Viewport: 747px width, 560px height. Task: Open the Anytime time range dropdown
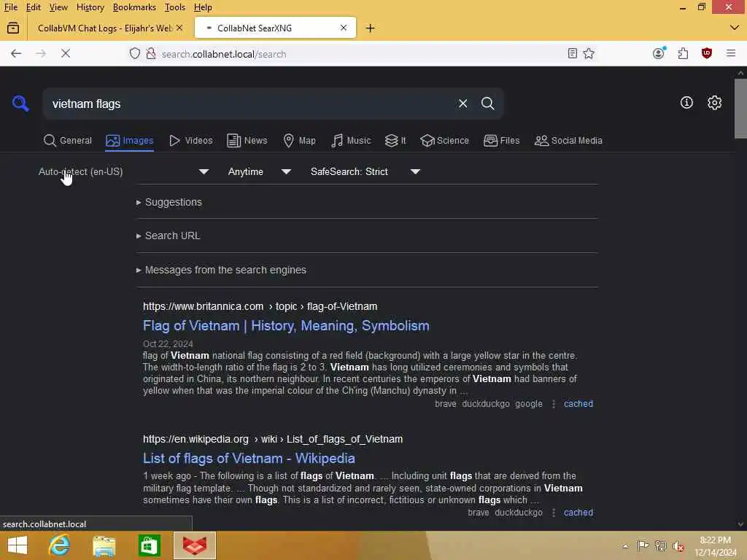(259, 171)
